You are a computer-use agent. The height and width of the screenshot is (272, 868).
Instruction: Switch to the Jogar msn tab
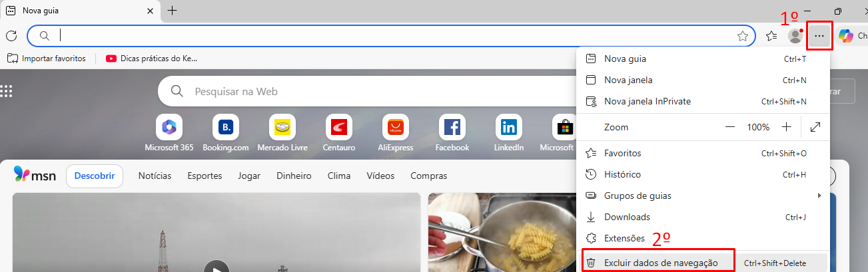[248, 176]
